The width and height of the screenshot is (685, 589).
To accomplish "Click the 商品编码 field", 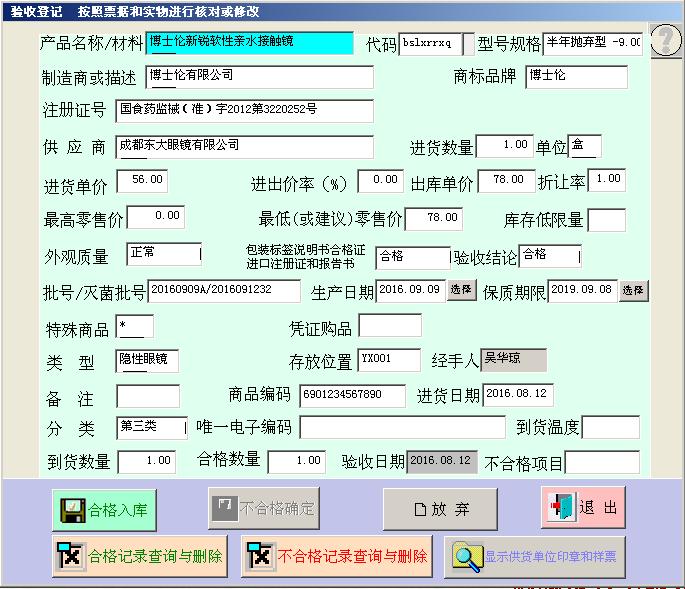I will [353, 396].
